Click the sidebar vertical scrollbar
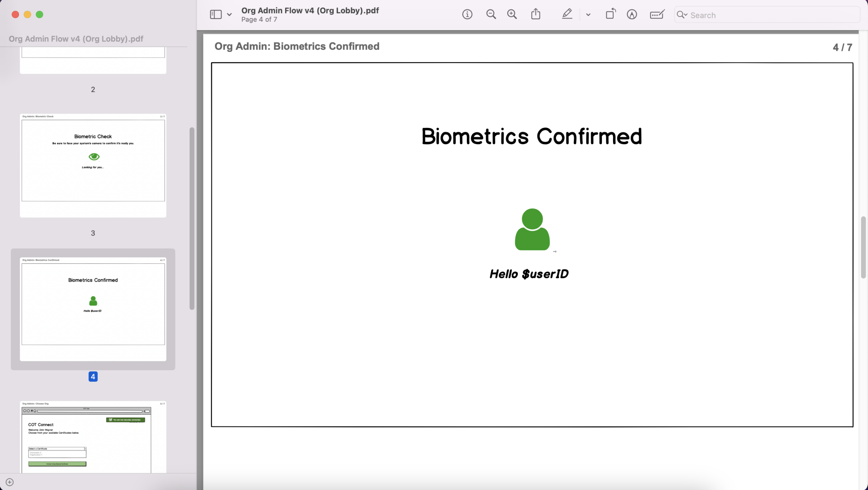Screen dimensions: 868x490 click(192, 219)
